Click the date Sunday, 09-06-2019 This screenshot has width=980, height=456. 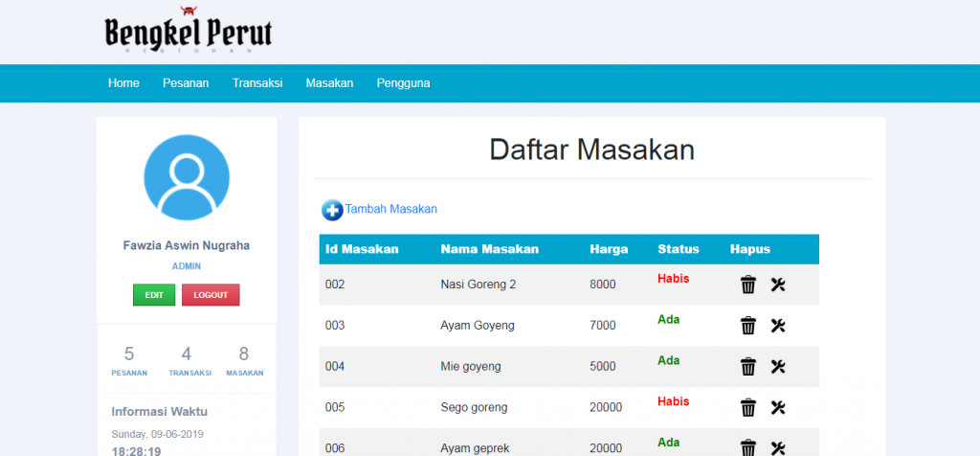point(158,434)
